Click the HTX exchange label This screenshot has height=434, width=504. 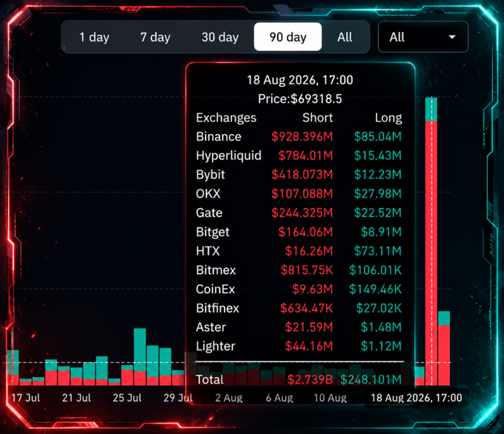click(208, 251)
